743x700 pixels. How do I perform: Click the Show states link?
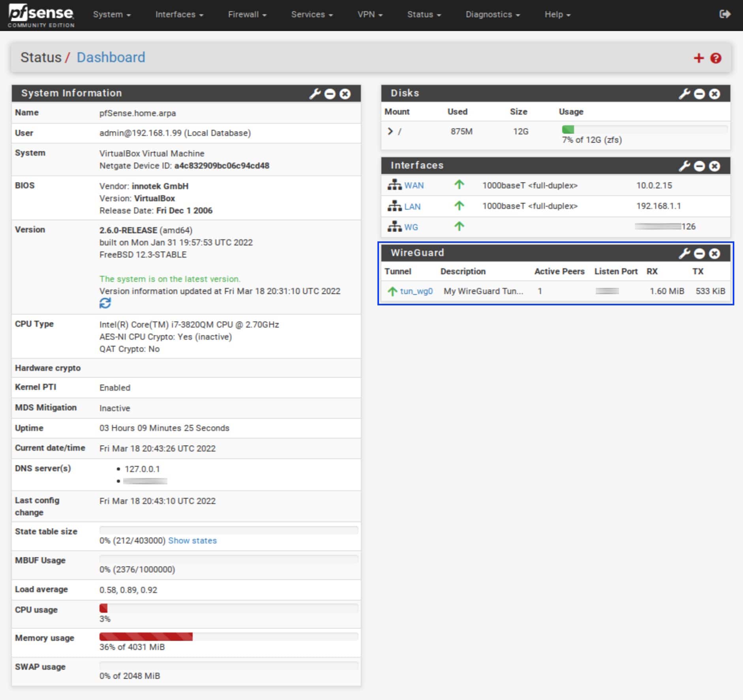[x=192, y=540]
